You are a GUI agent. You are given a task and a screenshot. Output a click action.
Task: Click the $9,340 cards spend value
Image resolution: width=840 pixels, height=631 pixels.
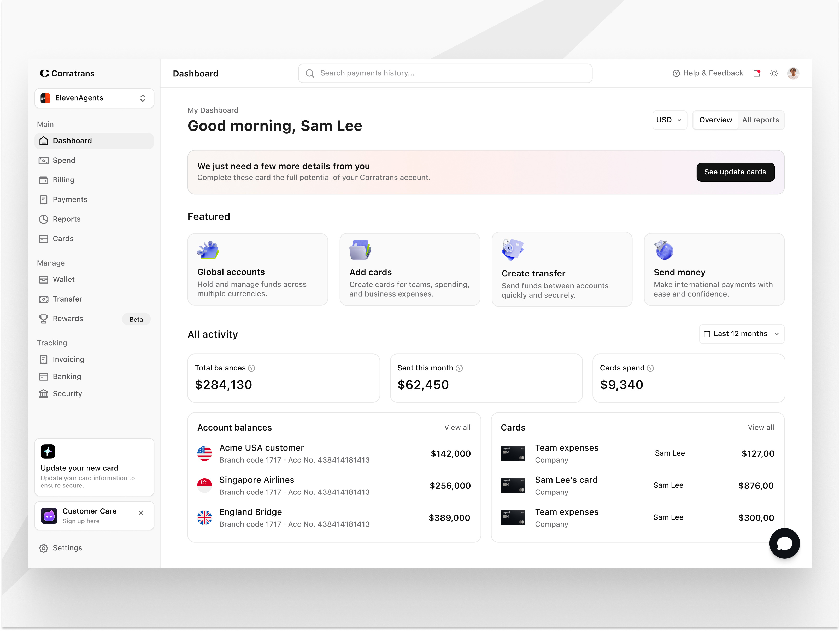point(621,385)
